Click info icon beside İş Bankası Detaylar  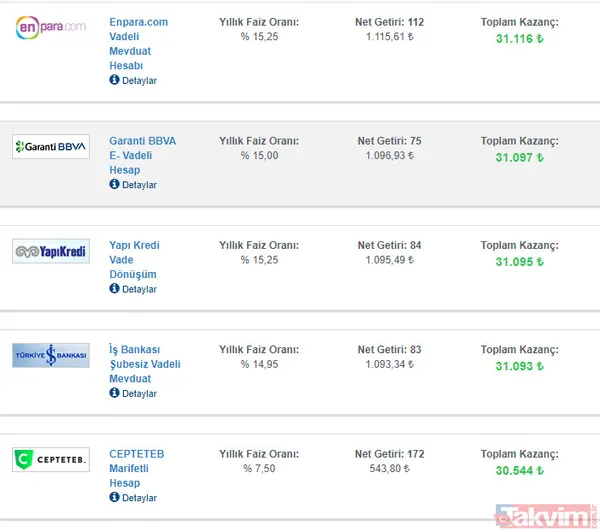coord(114,393)
